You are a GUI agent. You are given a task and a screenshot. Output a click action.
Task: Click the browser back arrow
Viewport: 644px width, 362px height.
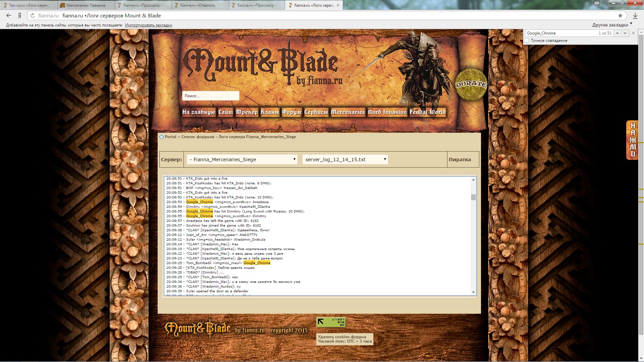click(9, 15)
